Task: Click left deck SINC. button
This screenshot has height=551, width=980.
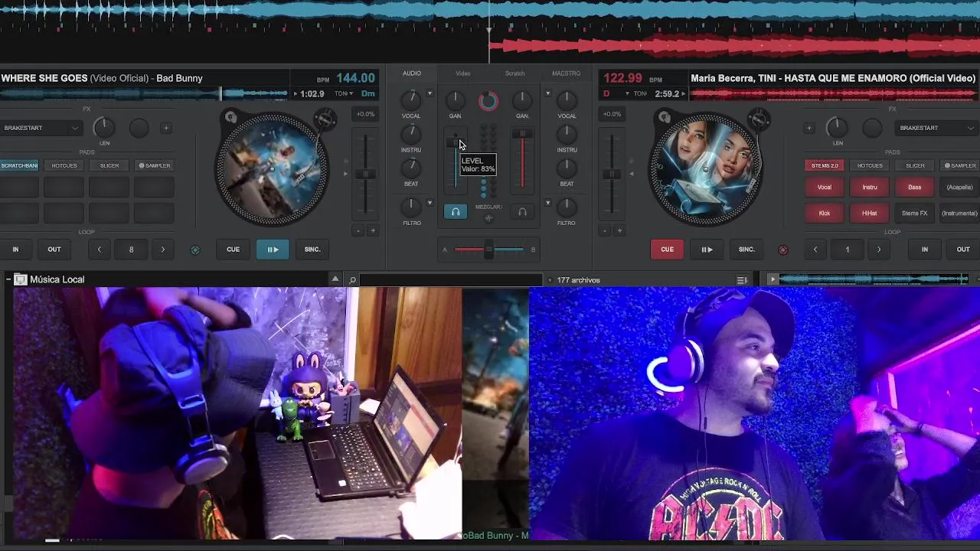Action: tap(312, 249)
